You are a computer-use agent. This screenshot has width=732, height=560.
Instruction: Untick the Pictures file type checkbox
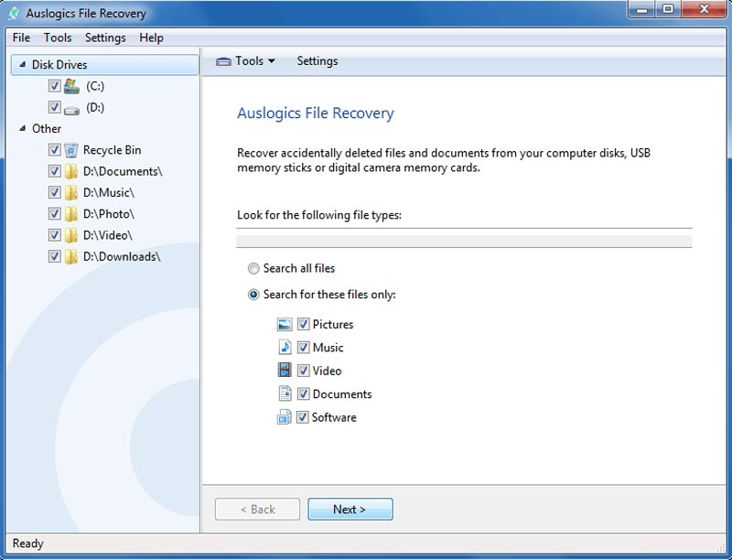coord(304,324)
